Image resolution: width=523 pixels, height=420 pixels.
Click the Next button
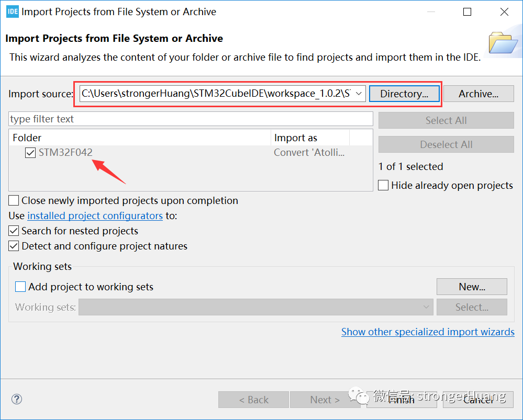[x=325, y=399]
